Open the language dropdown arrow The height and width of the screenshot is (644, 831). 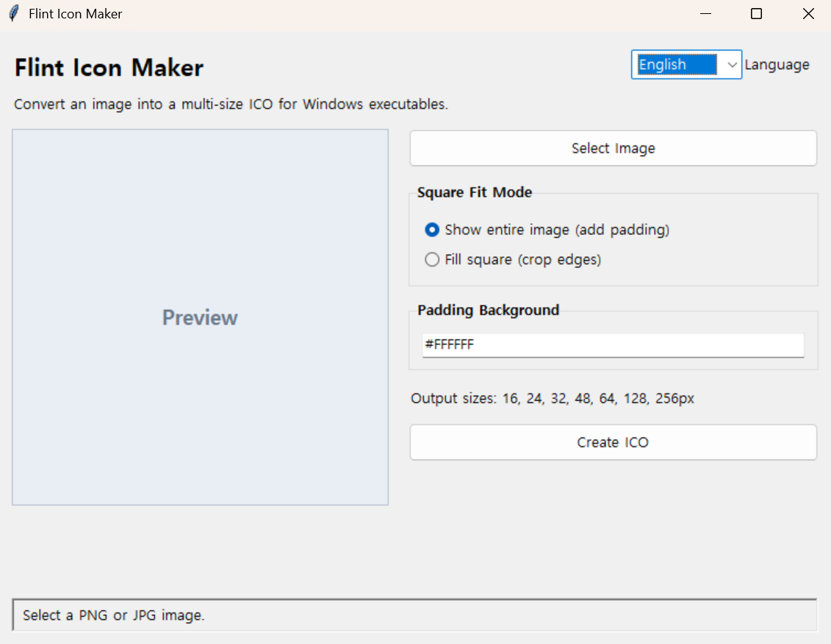tap(732, 65)
